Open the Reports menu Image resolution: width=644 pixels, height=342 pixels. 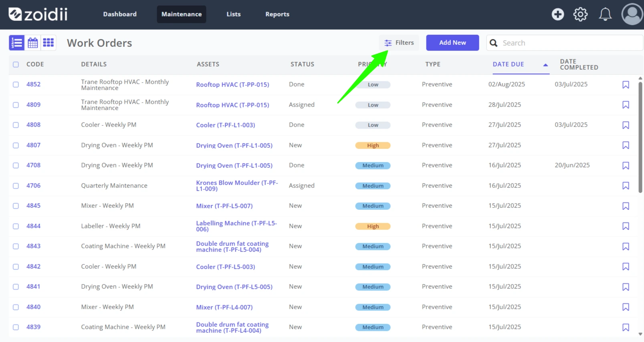click(x=277, y=14)
